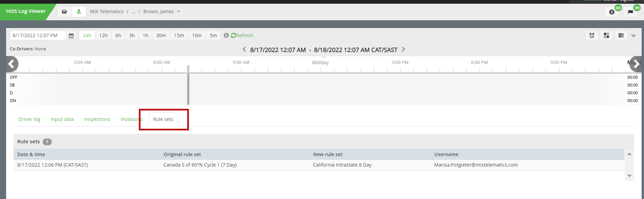Click the Midday timeline label
The width and height of the screenshot is (644, 199).
coord(320,63)
